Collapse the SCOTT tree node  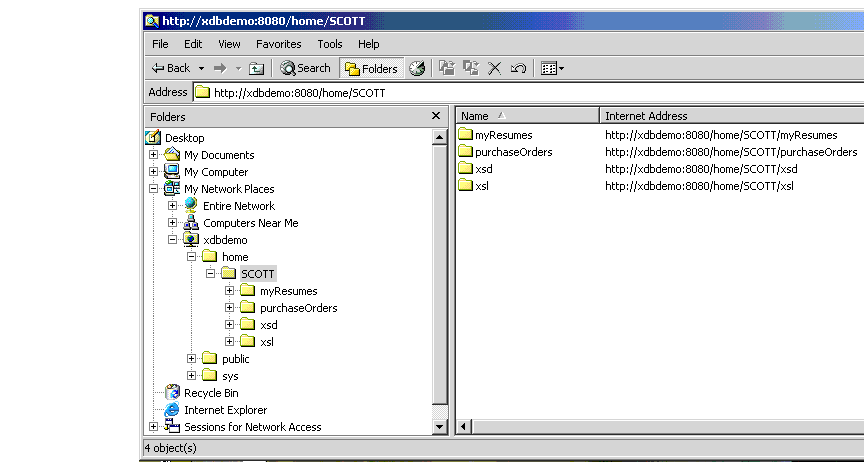[x=211, y=274]
